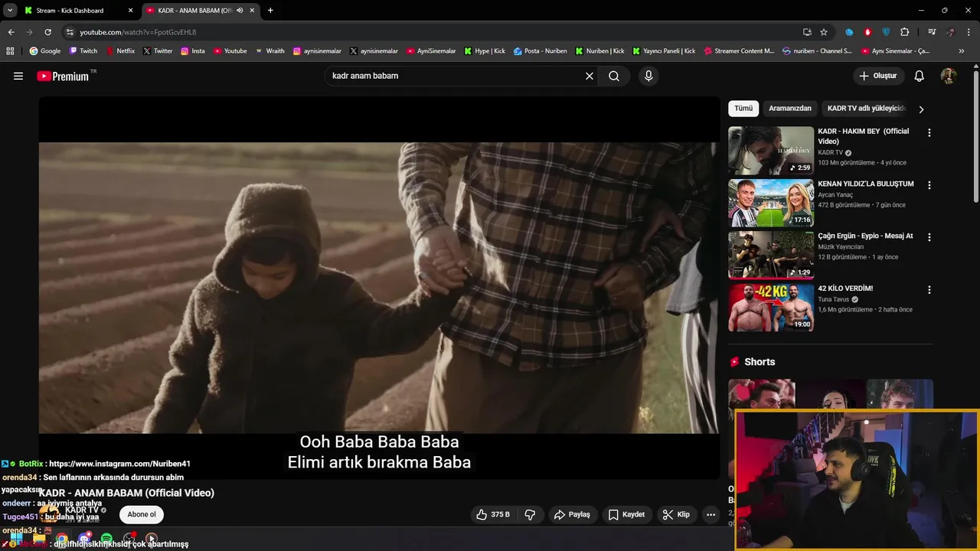980x551 pixels.
Task: Dislike the video
Action: [530, 514]
